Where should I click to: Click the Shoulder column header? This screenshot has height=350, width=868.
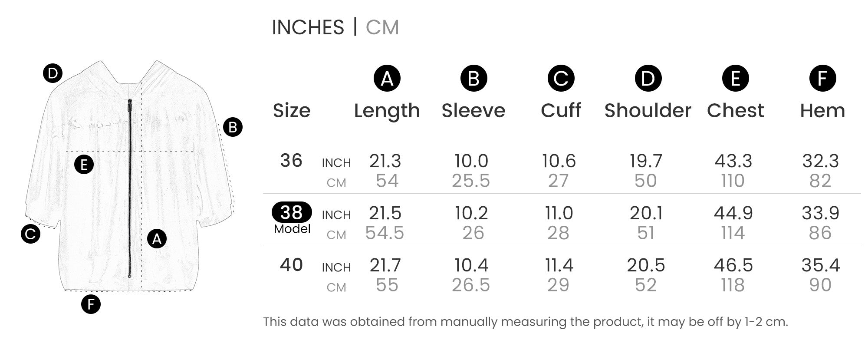click(648, 111)
